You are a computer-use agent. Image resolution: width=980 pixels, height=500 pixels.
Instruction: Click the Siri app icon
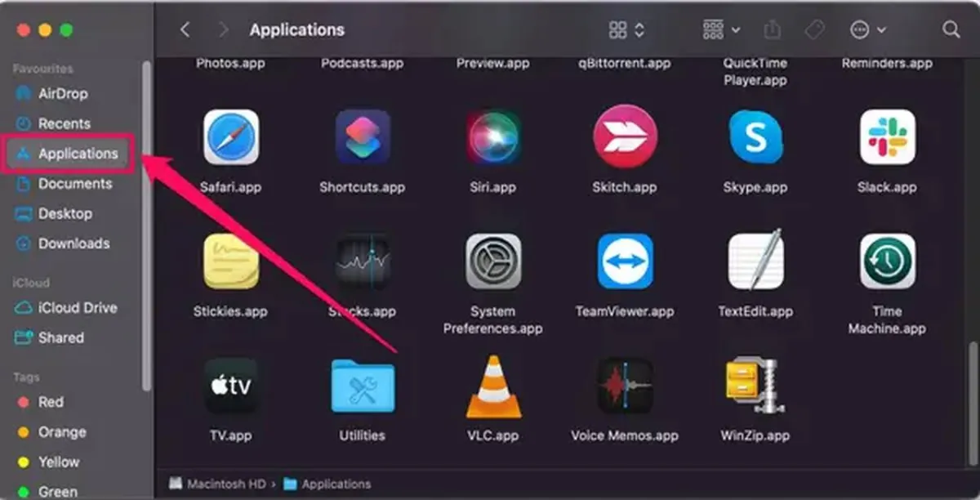[493, 137]
